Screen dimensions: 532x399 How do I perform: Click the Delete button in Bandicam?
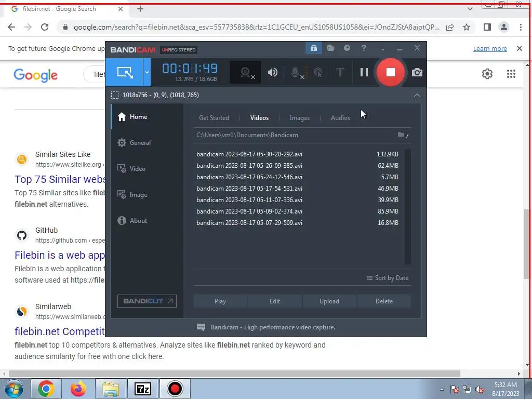coord(384,301)
